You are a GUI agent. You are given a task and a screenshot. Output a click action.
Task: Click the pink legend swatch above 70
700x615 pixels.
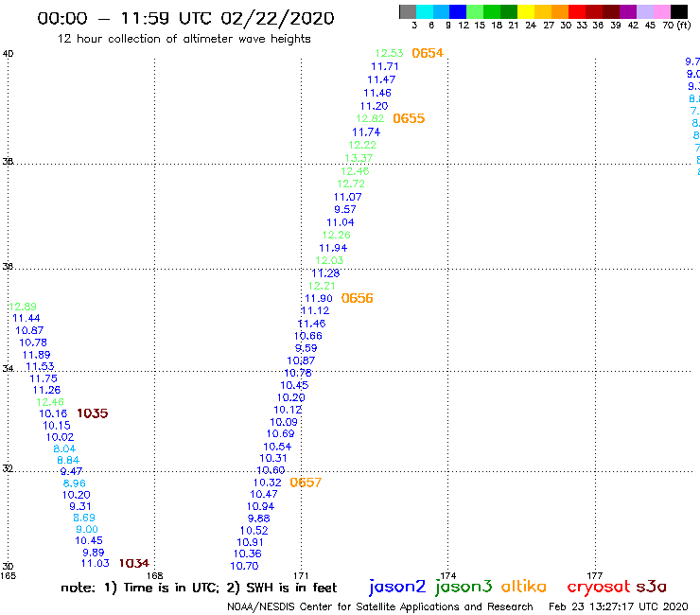pos(661,11)
